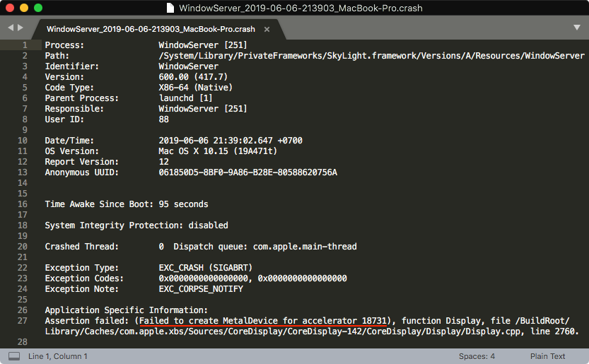
Task: Open the Plain Text syntax selector
Action: pos(547,356)
